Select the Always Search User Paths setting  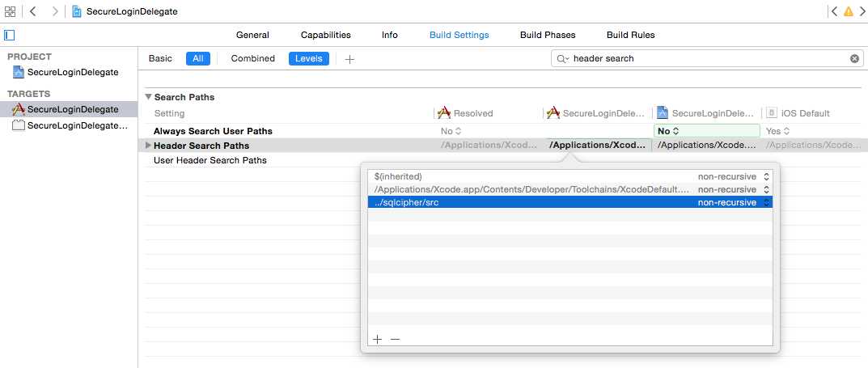pyautogui.click(x=213, y=131)
